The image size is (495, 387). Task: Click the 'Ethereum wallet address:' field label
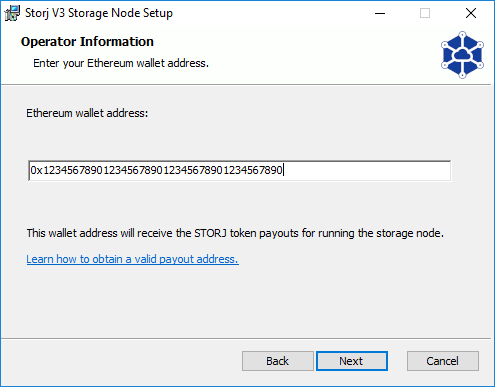[87, 113]
